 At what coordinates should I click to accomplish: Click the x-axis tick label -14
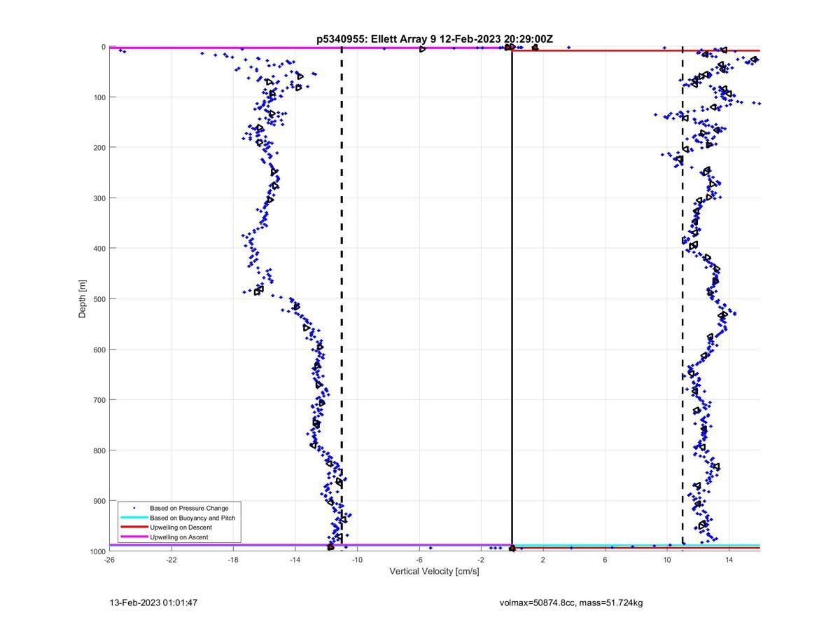click(295, 560)
